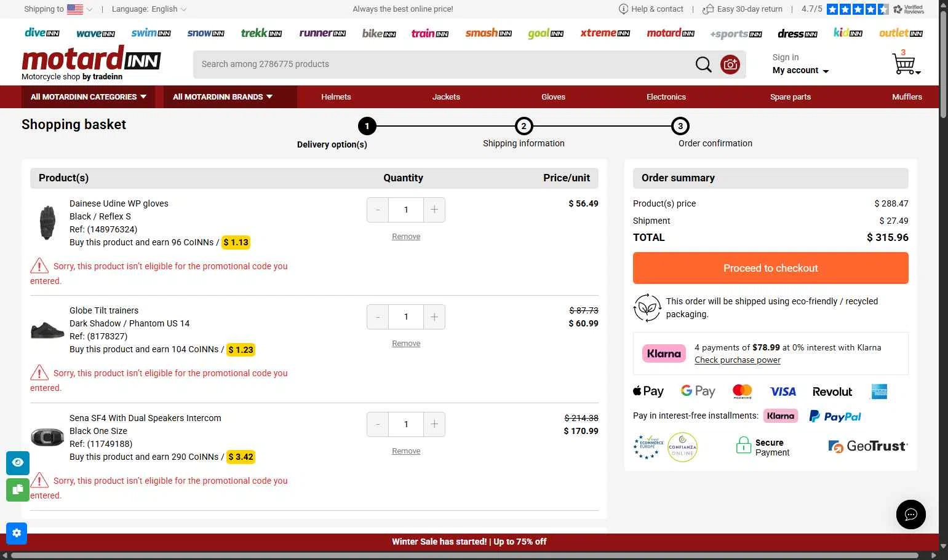
Task: Open the shopping cart icon
Action: click(x=905, y=63)
